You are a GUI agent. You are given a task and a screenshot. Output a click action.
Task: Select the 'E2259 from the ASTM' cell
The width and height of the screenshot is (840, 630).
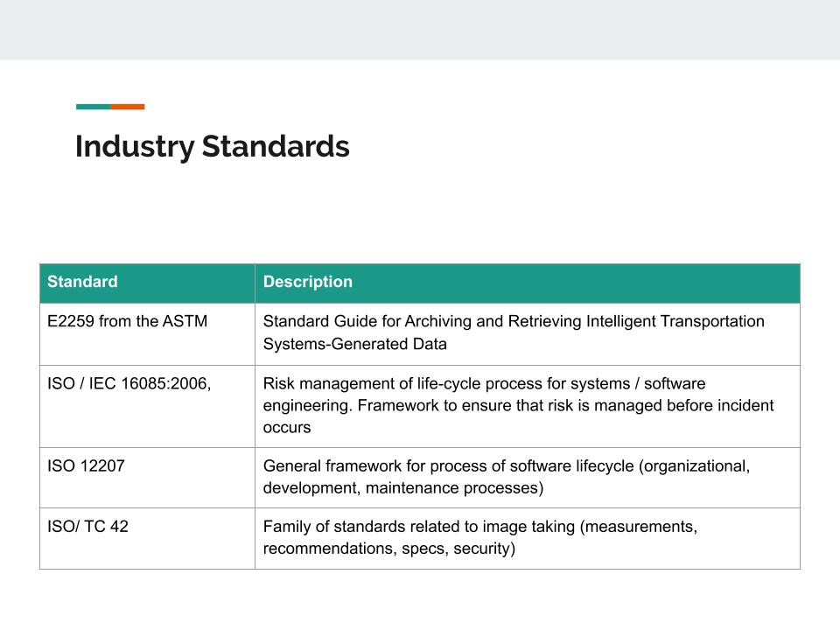[x=147, y=334]
